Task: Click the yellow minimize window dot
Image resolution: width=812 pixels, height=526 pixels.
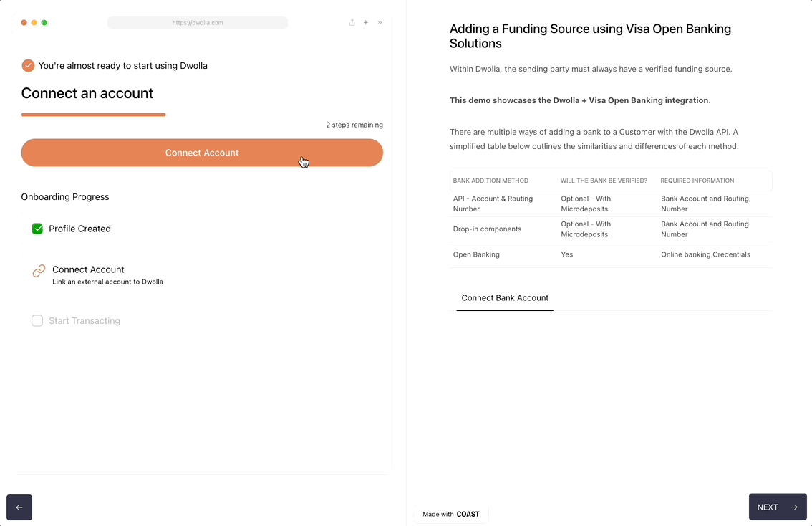Action: (x=34, y=23)
